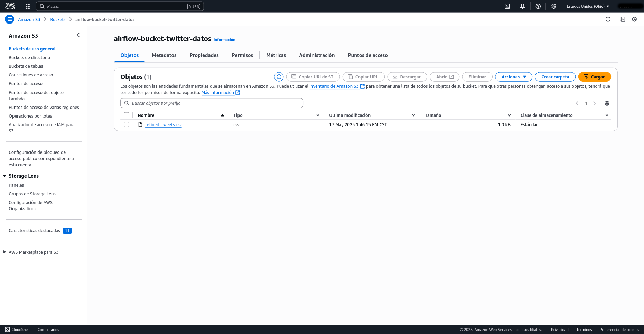Go to previous page arrow in objects pagination
644x334 pixels.
577,103
